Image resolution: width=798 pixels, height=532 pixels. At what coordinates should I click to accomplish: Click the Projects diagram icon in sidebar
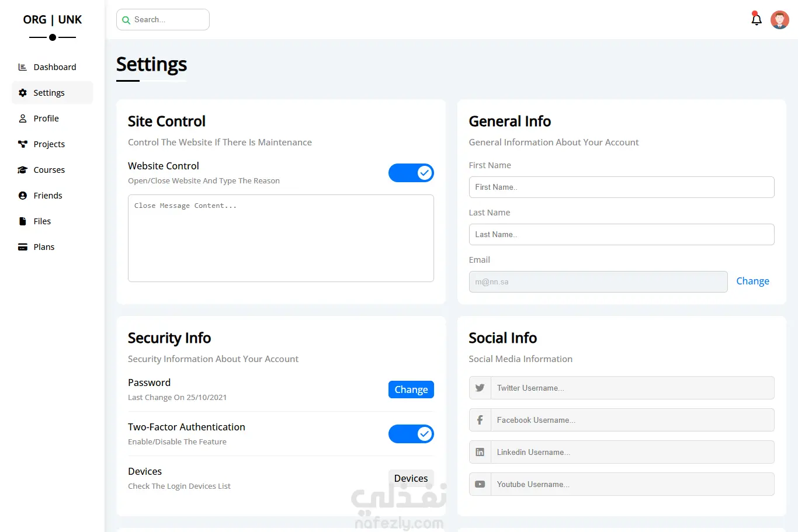point(23,144)
